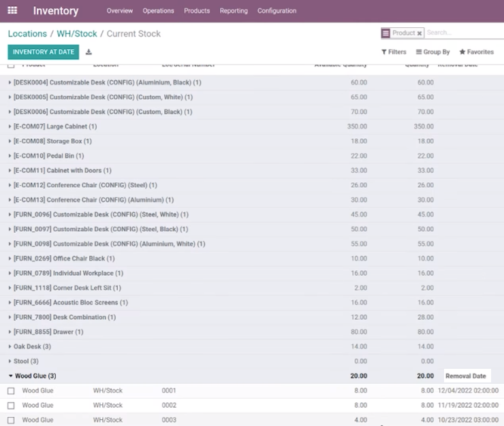
Task: Select Wood Glue lot 0002 checkbox
Action: [x=11, y=406]
